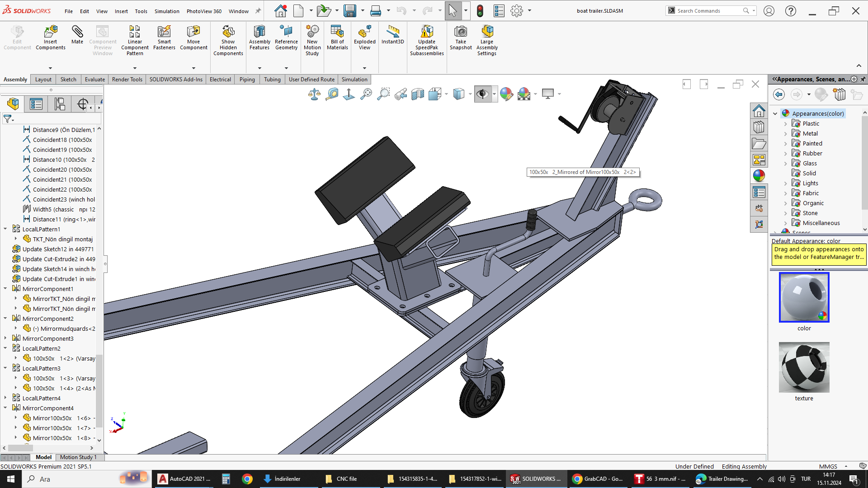Open Insert Components tool
868x488 pixels.
(51, 32)
